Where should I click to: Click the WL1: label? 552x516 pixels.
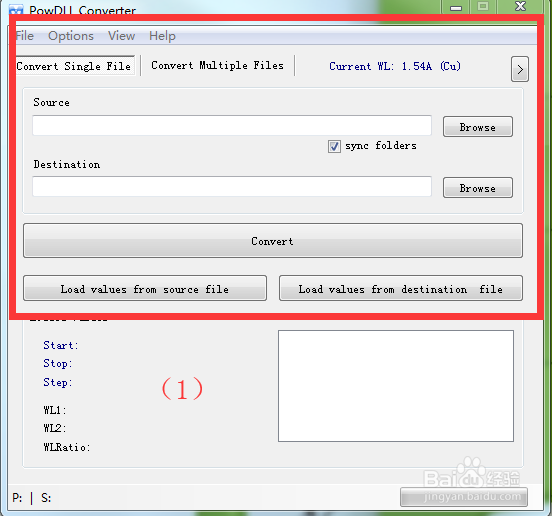pos(55,410)
